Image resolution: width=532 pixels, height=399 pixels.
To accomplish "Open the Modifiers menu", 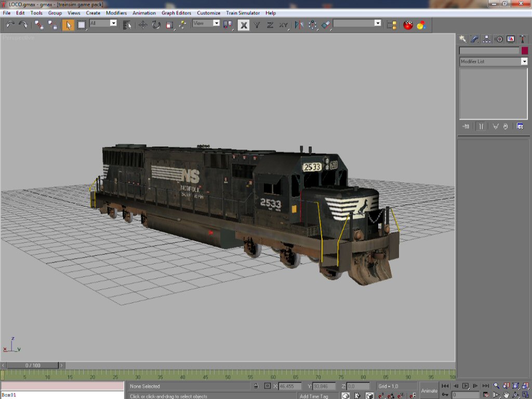I will 116,13.
